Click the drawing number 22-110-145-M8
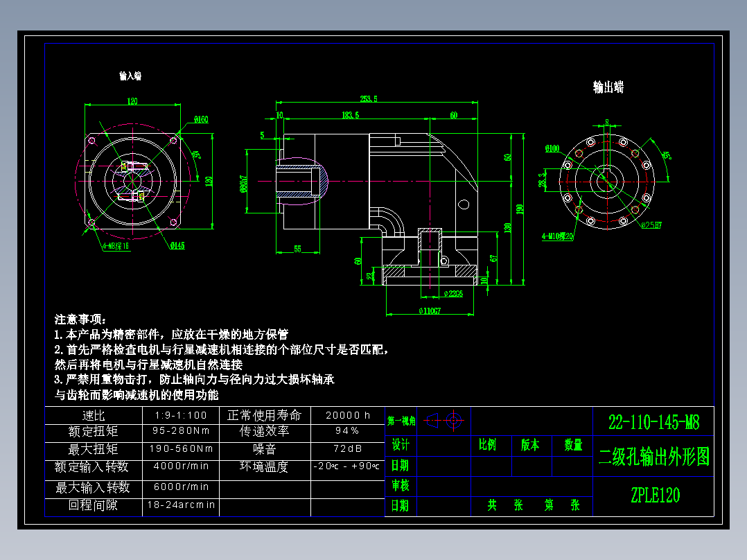 pos(656,420)
